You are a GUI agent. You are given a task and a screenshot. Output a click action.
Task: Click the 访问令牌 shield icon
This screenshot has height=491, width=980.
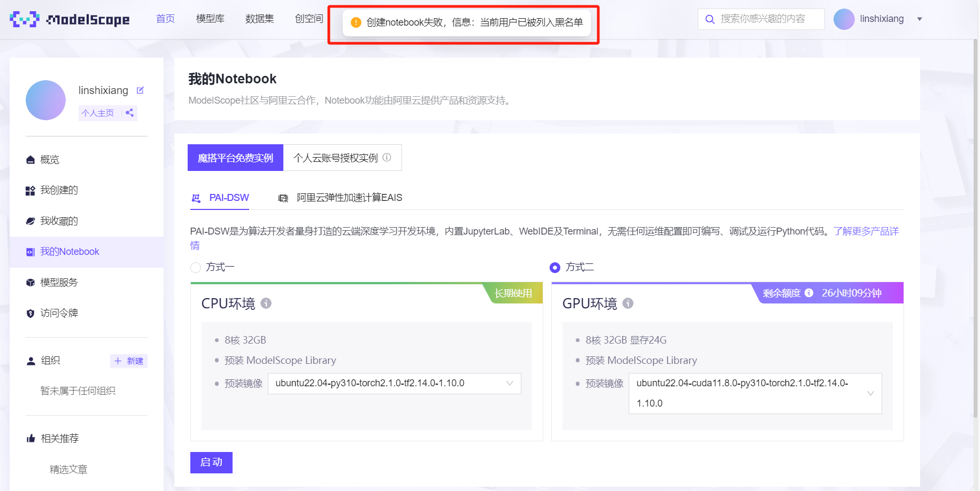(30, 313)
